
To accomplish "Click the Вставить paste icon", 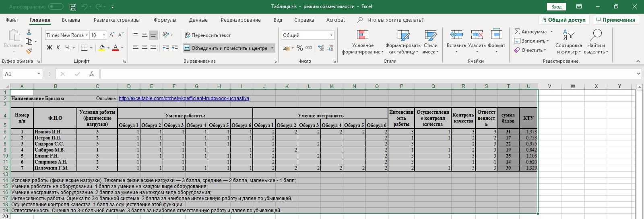I will 14,35.
